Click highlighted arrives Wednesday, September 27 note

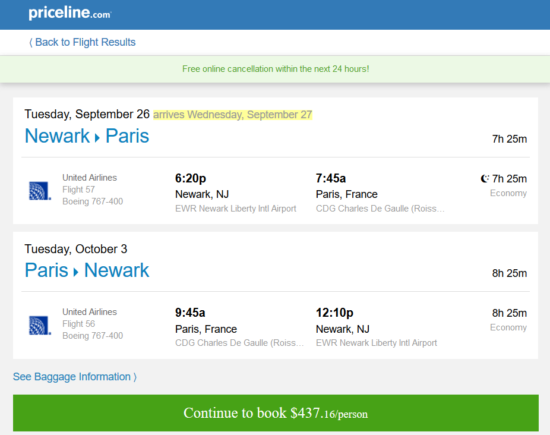pyautogui.click(x=233, y=115)
